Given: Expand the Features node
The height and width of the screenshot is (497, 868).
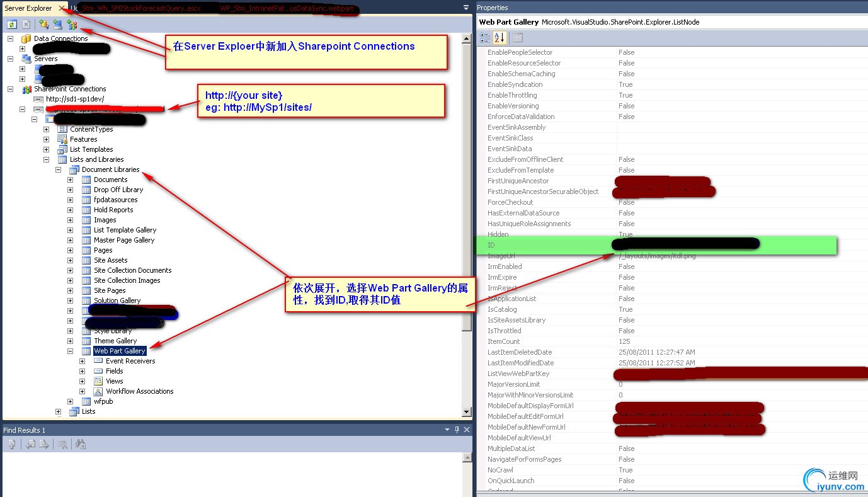Looking at the screenshot, I should click(x=46, y=139).
